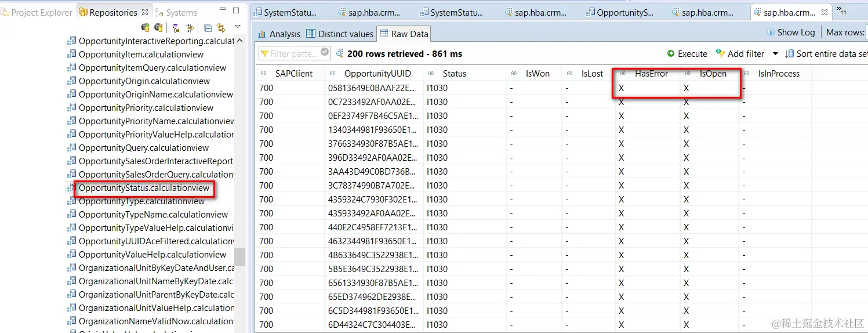The height and width of the screenshot is (333, 868).
Task: Click icon beside OpportunityInteractiveReporting row
Action: [x=72, y=41]
